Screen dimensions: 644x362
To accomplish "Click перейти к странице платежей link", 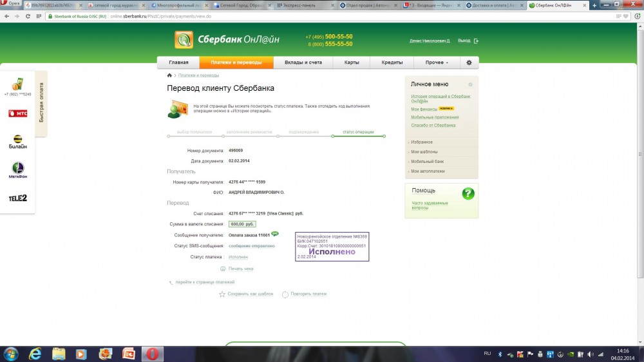I will pyautogui.click(x=205, y=282).
